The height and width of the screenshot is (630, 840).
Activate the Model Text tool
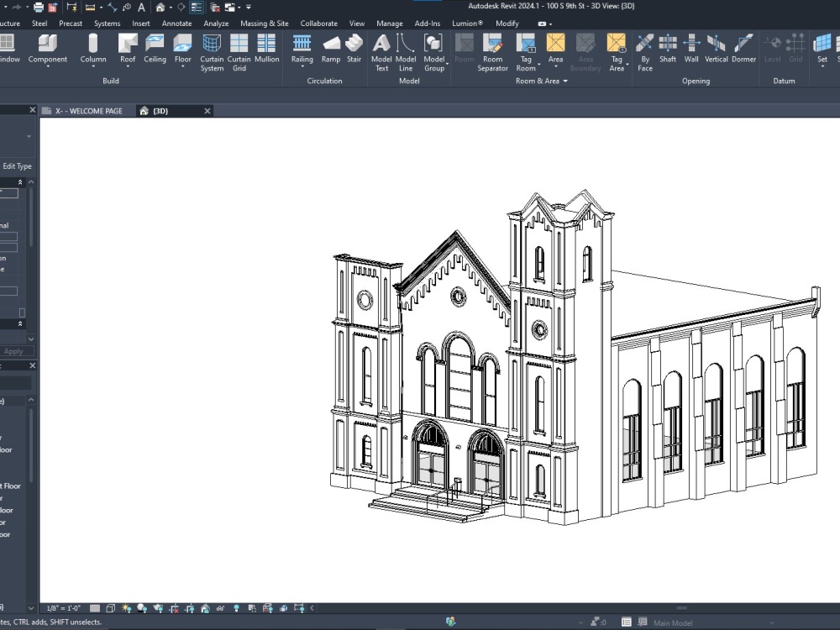click(x=381, y=52)
